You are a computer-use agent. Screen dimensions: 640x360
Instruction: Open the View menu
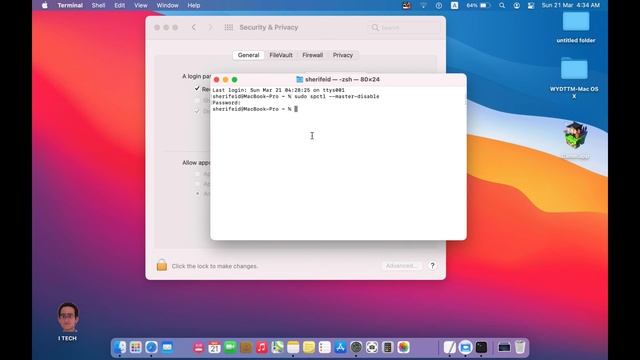[141, 5]
